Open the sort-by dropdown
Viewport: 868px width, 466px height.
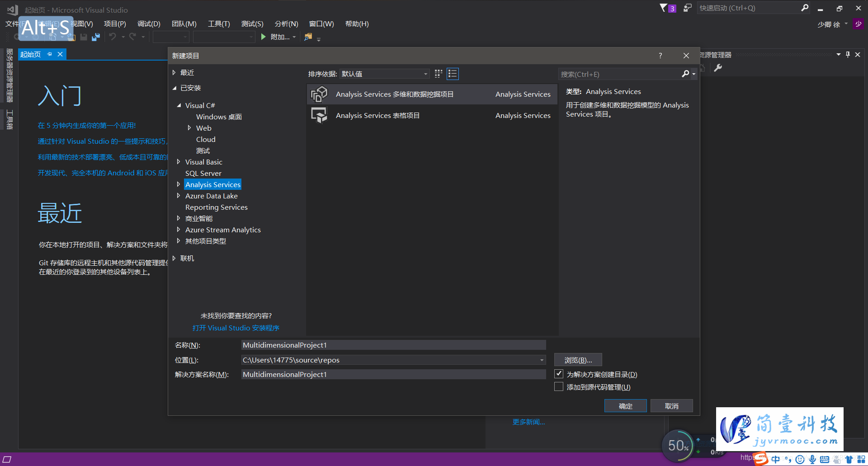pyautogui.click(x=384, y=74)
